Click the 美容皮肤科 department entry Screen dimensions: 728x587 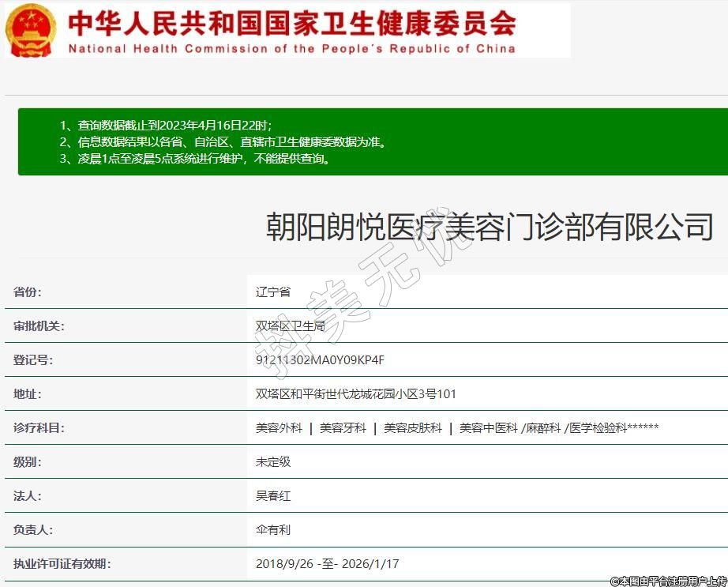tap(413, 428)
